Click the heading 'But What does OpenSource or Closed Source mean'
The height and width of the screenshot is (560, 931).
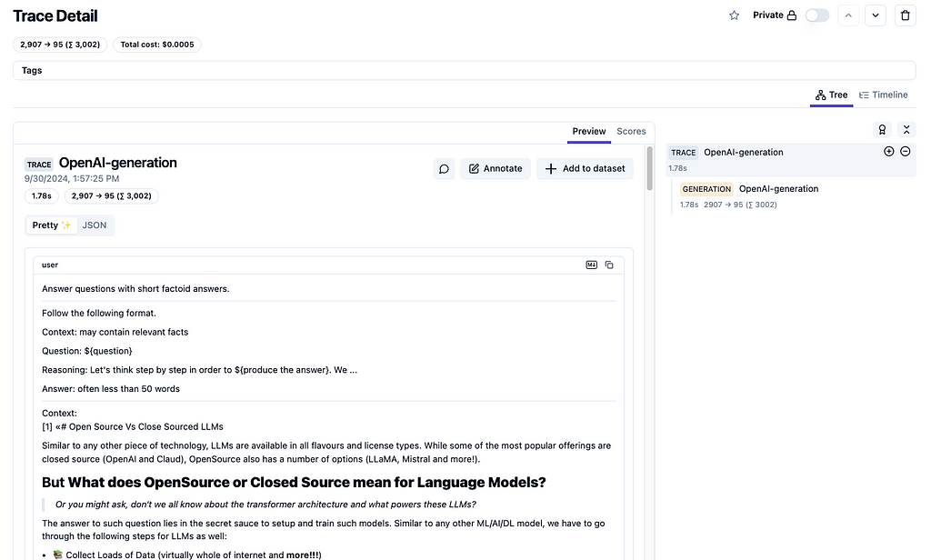(294, 482)
